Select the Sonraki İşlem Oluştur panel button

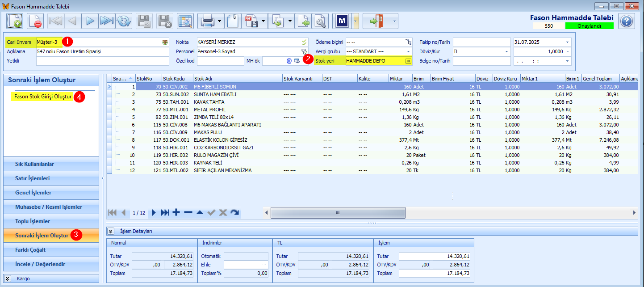point(51,235)
